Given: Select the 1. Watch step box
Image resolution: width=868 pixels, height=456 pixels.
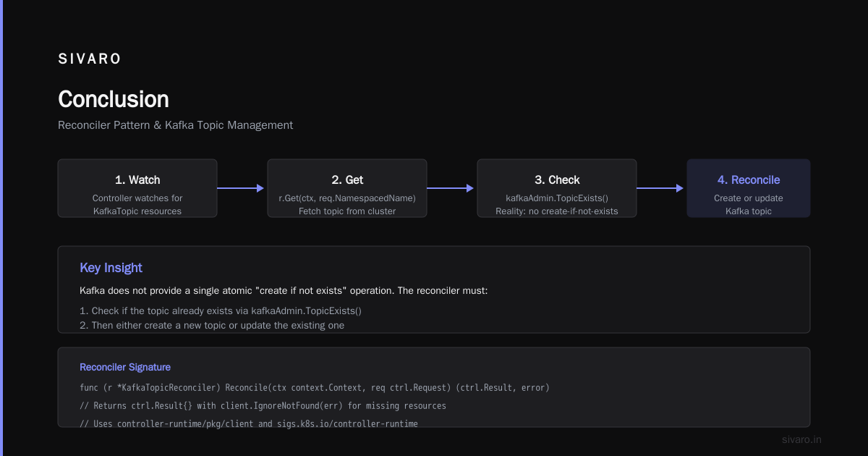Looking at the screenshot, I should pos(137,188).
